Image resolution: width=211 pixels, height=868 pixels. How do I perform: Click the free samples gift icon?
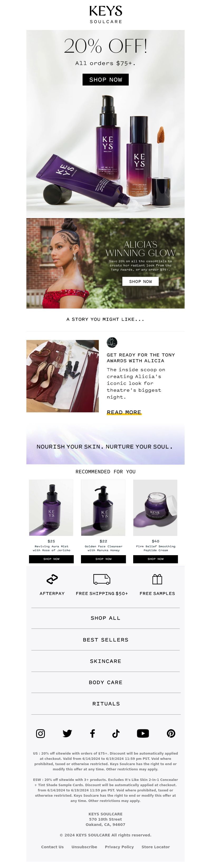click(157, 579)
